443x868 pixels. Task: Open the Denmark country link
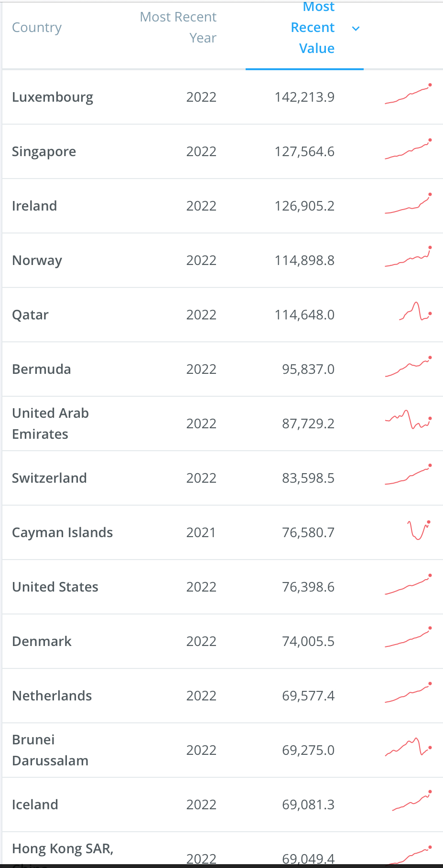(42, 642)
